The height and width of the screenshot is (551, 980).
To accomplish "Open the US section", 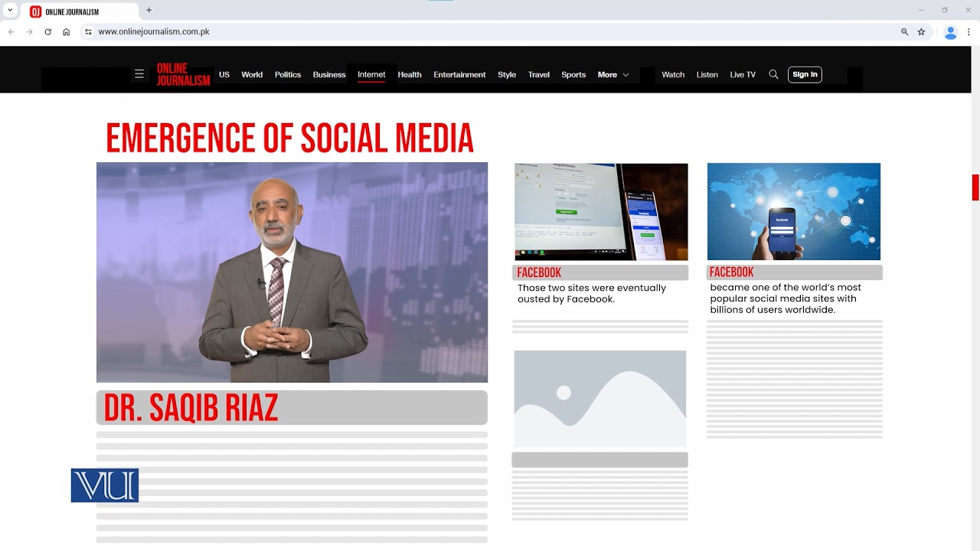I will point(224,74).
